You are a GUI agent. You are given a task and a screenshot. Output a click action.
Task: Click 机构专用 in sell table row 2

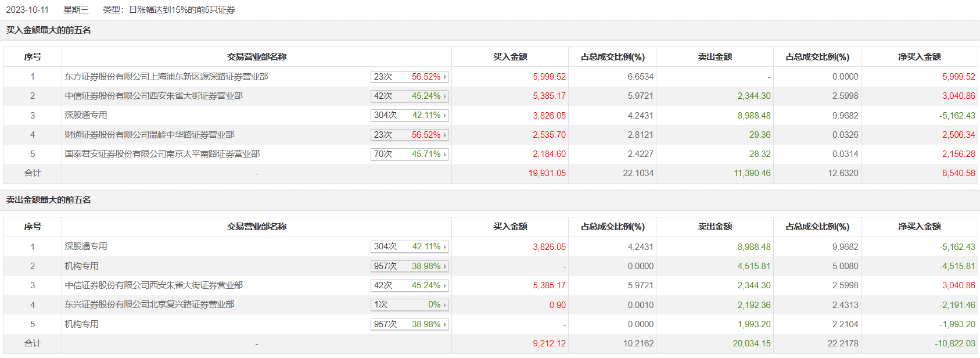pos(81,266)
